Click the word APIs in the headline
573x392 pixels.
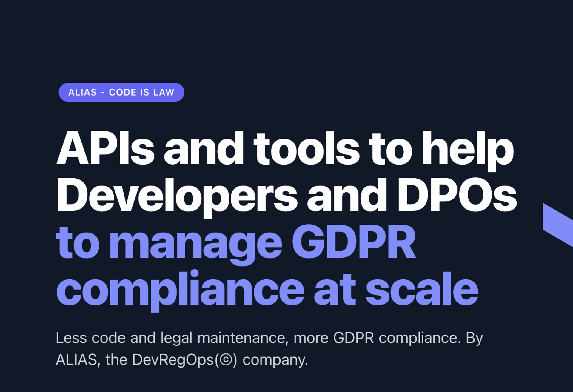105,148
